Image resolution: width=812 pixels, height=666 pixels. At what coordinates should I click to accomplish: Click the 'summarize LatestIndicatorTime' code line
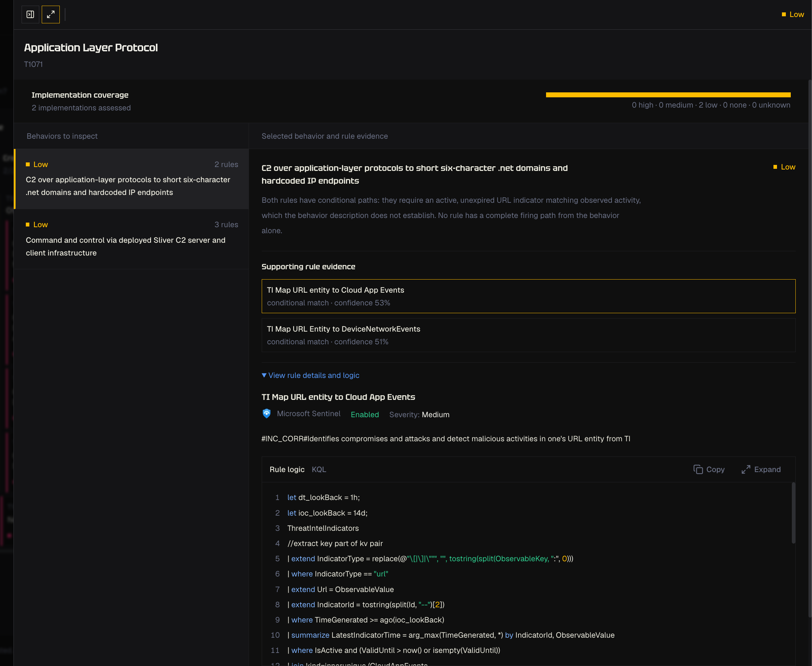pyautogui.click(x=451, y=635)
